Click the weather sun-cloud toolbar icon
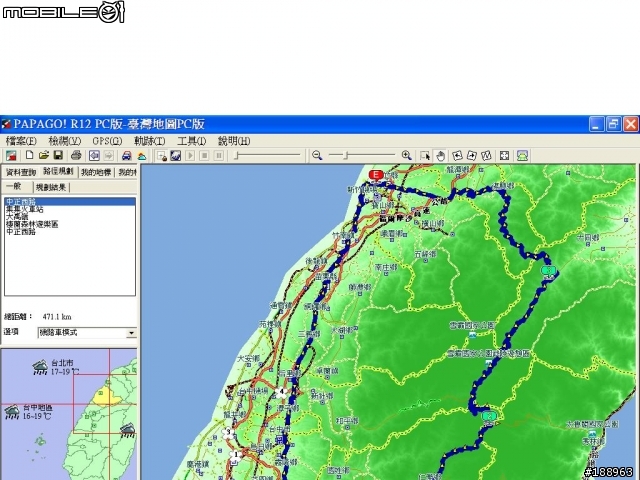Image resolution: width=640 pixels, height=480 pixels. pyautogui.click(x=142, y=156)
